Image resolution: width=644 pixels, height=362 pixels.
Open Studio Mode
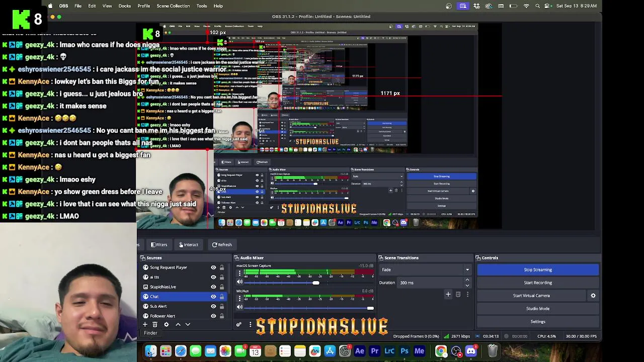(538, 309)
